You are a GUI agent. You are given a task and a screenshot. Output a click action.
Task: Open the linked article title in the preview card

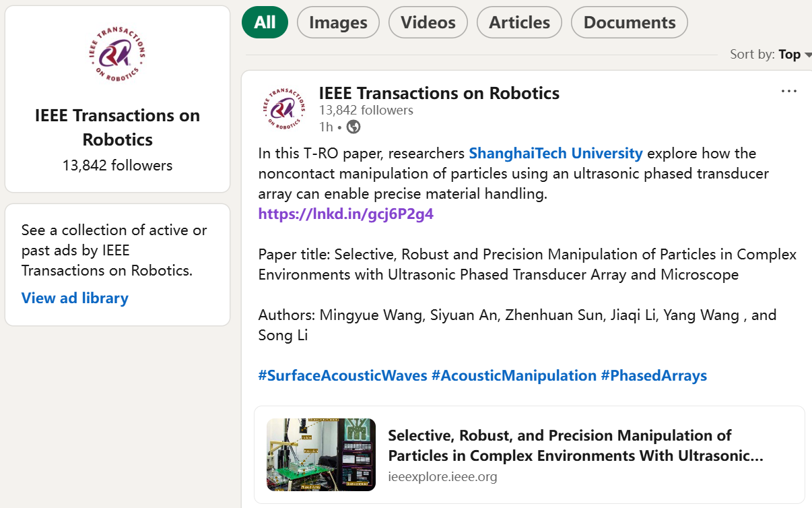click(575, 445)
